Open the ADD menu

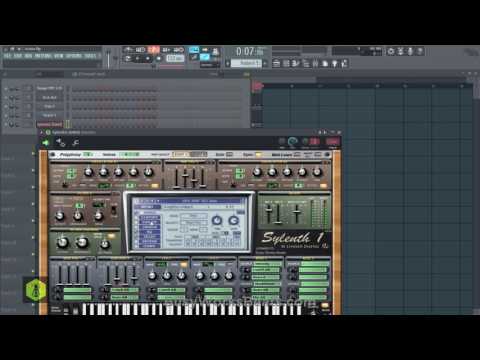pos(28,56)
